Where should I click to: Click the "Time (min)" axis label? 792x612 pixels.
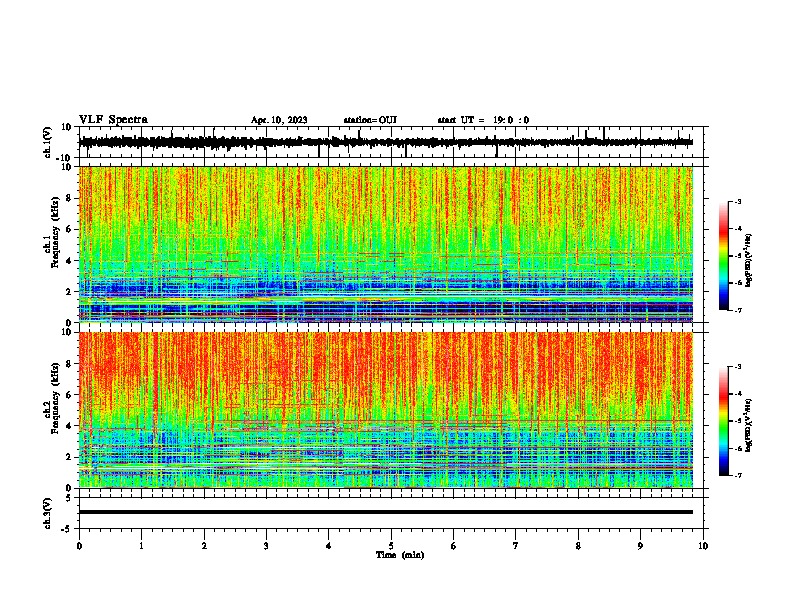click(400, 555)
